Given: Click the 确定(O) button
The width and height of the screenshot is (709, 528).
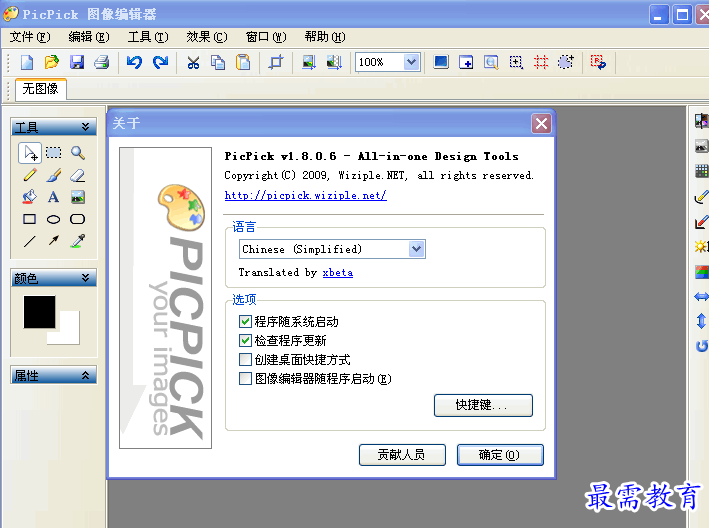Looking at the screenshot, I should 500,455.
